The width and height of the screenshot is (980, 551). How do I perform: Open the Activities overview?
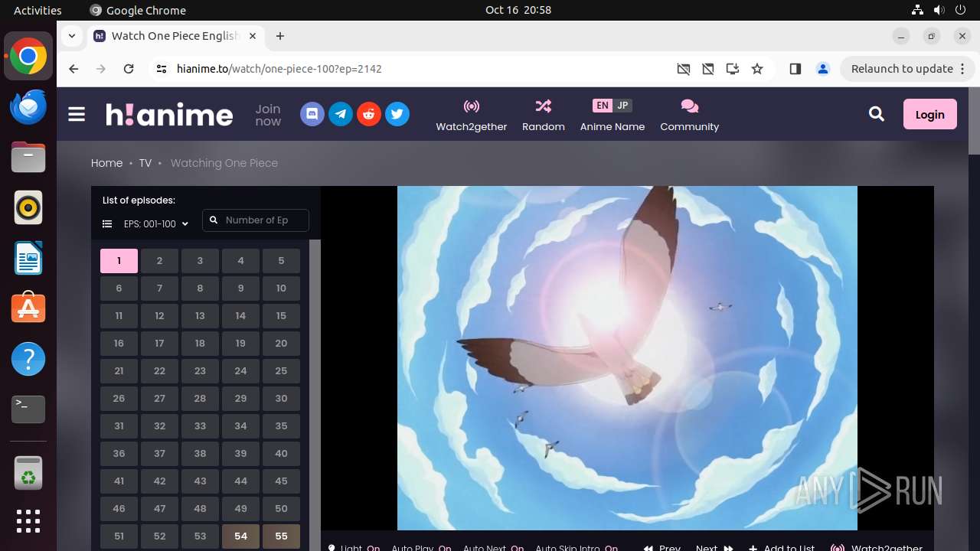38,10
